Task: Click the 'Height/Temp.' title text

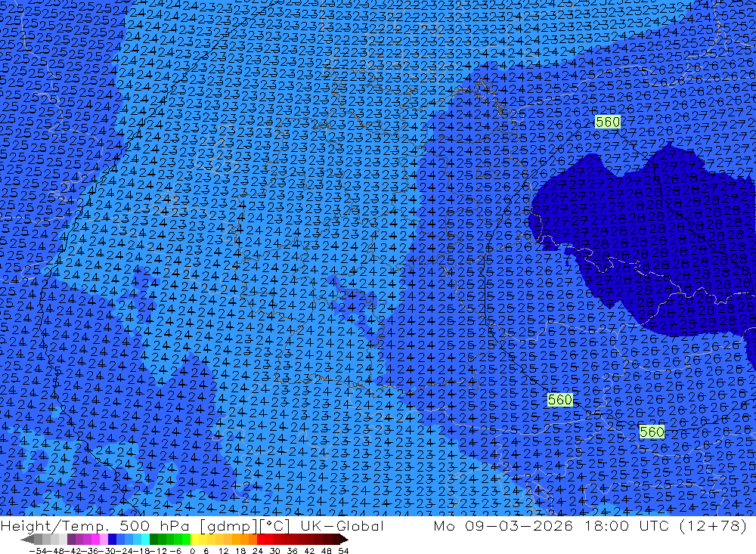Action: pos(53,525)
